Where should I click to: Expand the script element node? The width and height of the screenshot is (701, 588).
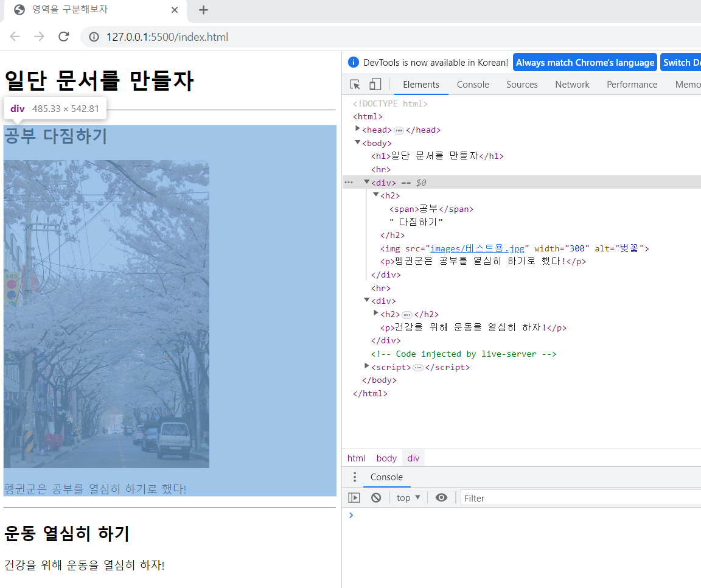367,366
